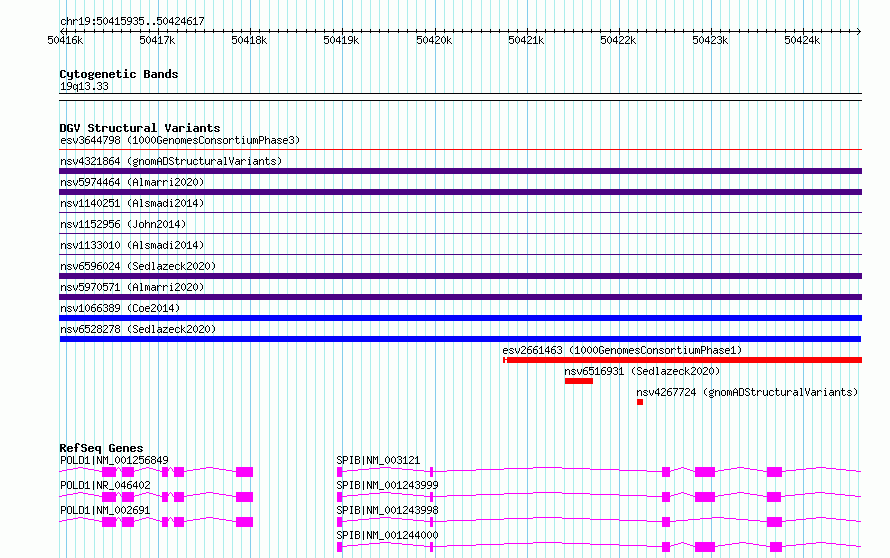890x558 pixels.
Task: Click the nsv6596024 (Sedlazeck2020) variant label
Action: pos(138,266)
